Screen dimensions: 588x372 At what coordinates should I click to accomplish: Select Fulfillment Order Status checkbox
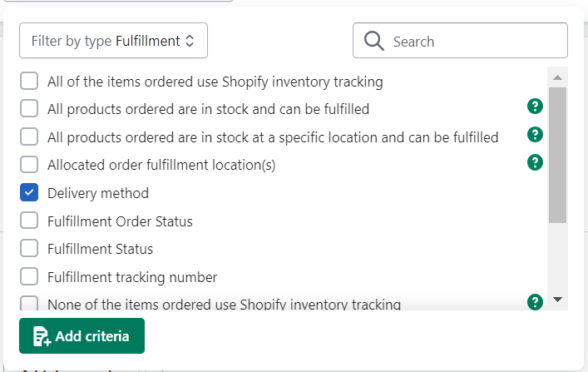coord(29,221)
